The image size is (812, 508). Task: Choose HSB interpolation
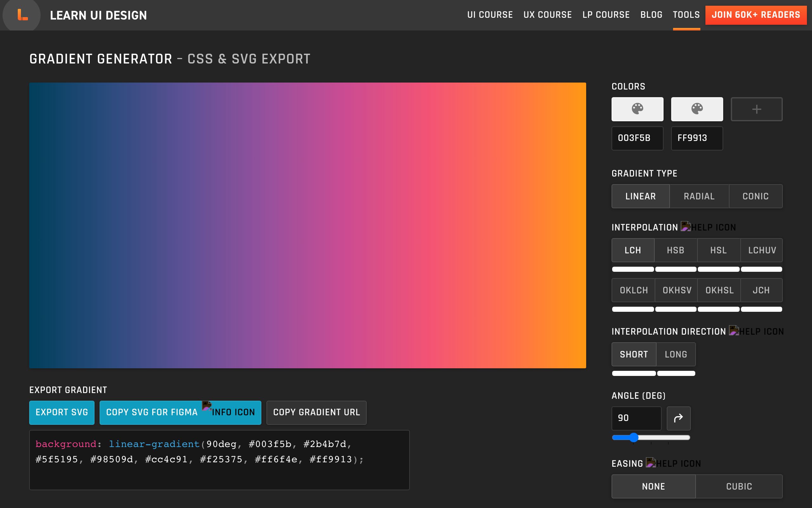click(675, 250)
